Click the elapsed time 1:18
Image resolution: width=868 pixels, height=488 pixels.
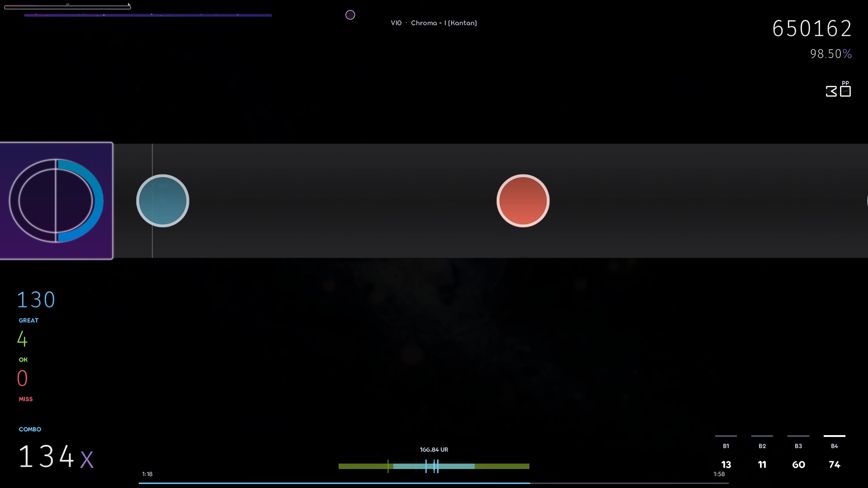coord(147,474)
